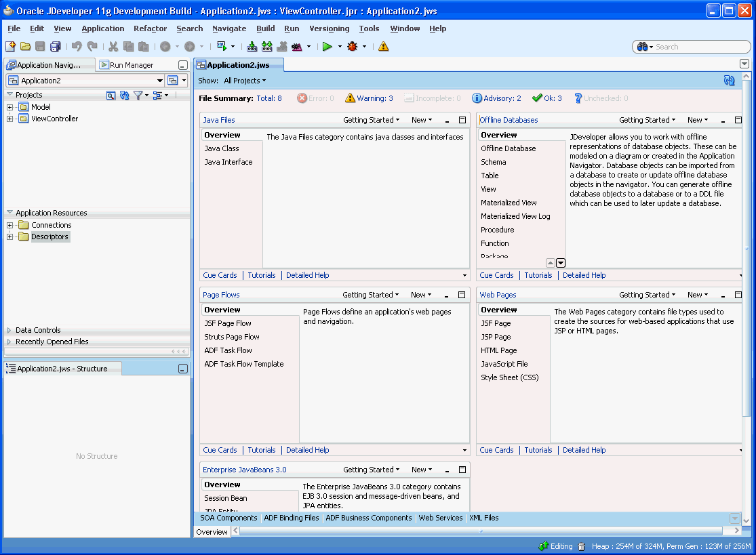This screenshot has height=555, width=756.
Task: Click the Editing status icon
Action: [544, 546]
